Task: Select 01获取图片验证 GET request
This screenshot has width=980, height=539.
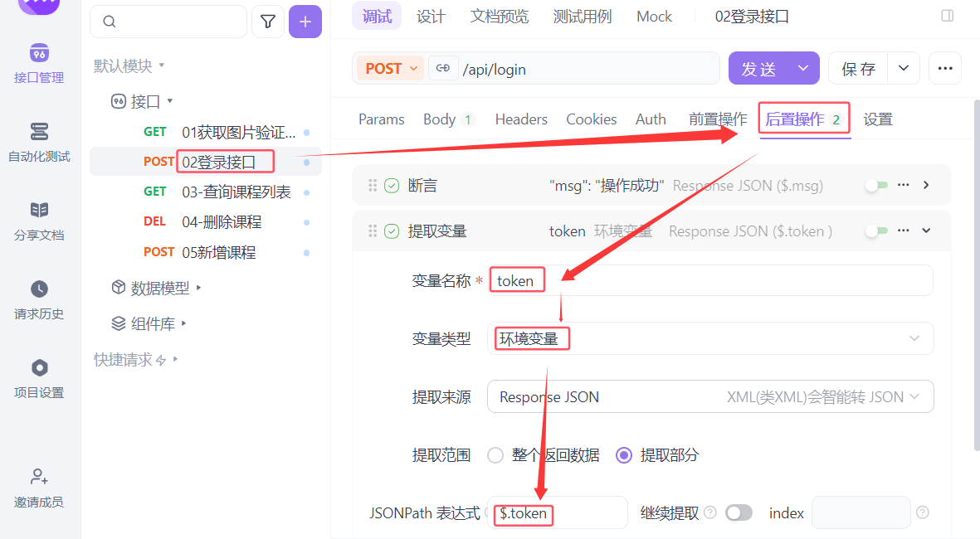Action: click(206, 132)
